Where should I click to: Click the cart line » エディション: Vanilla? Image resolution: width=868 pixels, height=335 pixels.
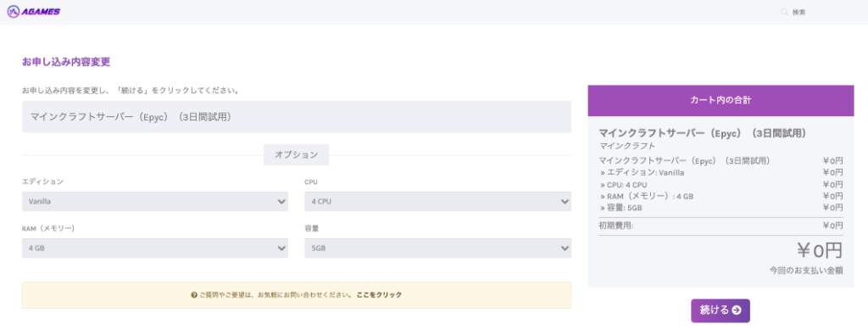tap(643, 173)
